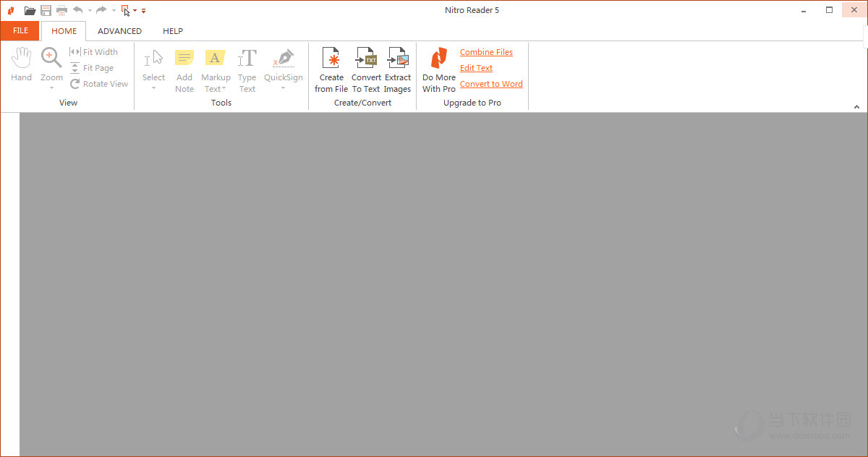Click the Save floppy disk icon
Image resolution: width=868 pixels, height=457 pixels.
pos(46,10)
